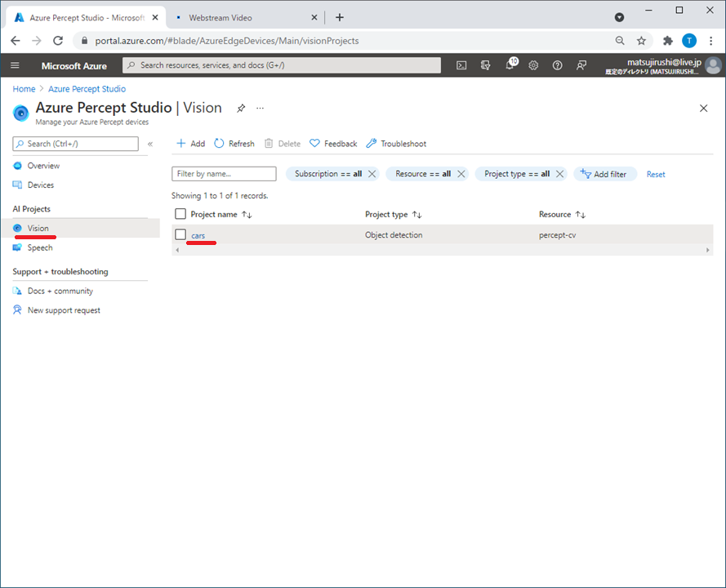Click the Chrome tab-strip dropdown circle icon
This screenshot has height=588, width=726.
619,18
